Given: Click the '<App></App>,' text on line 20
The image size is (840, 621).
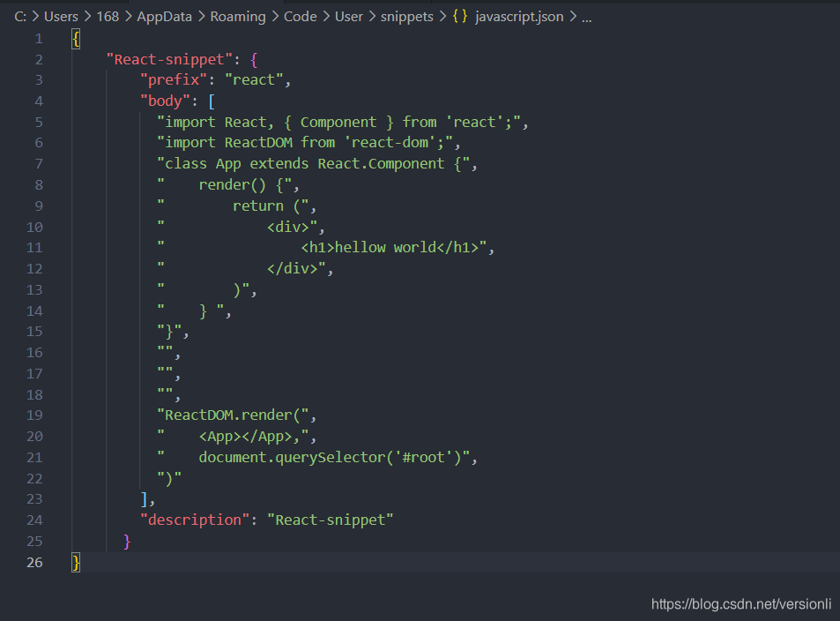Looking at the screenshot, I should click(x=249, y=437).
